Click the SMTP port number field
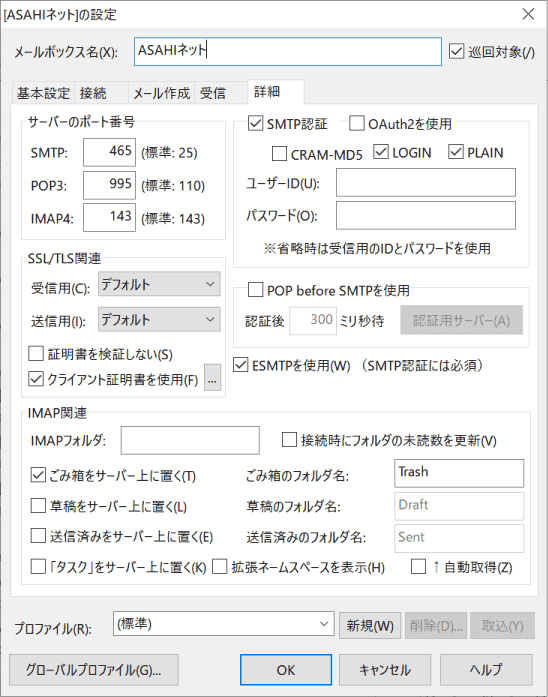 coord(109,152)
